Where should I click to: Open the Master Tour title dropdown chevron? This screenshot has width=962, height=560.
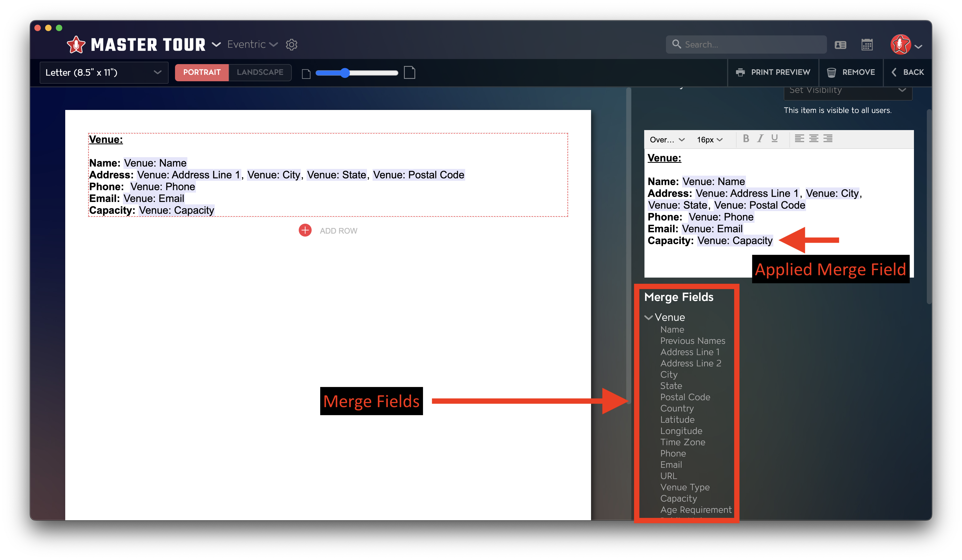tap(216, 45)
